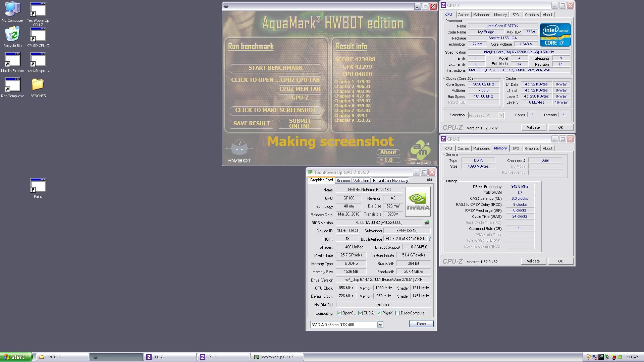
Task: Click Chapter 1 479.92 result line
Action: click(x=352, y=82)
